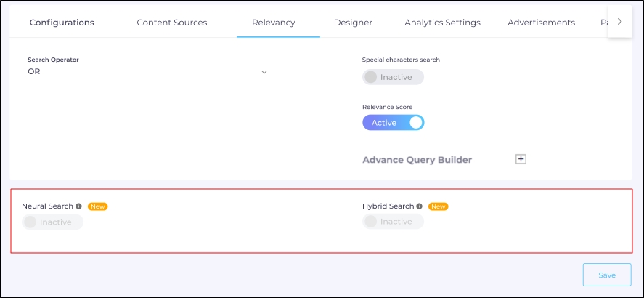Disable the Relevance Score toggle
This screenshot has height=298, width=644.
click(393, 123)
